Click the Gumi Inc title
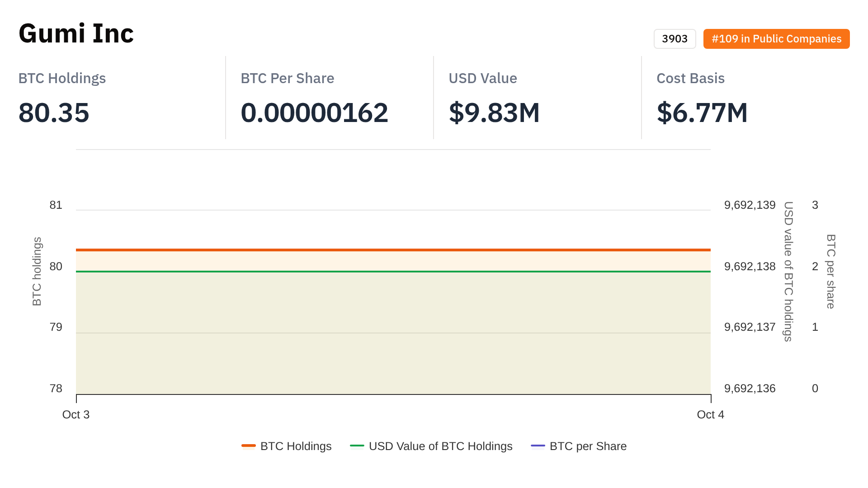The width and height of the screenshot is (868, 488). tap(76, 33)
